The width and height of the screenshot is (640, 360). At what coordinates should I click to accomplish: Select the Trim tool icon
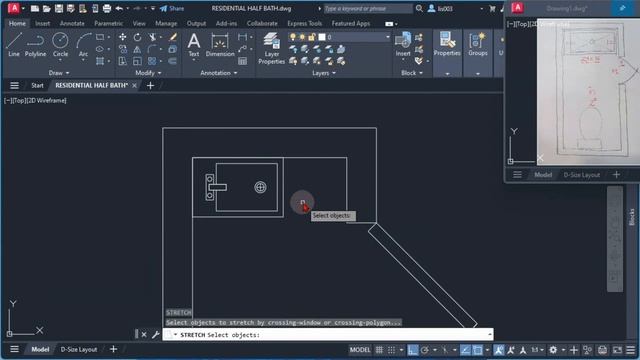click(x=152, y=37)
